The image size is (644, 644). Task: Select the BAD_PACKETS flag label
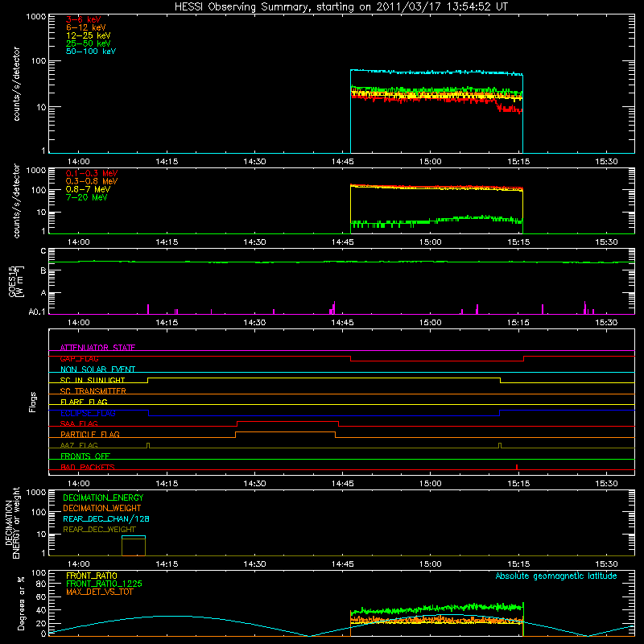coord(88,467)
